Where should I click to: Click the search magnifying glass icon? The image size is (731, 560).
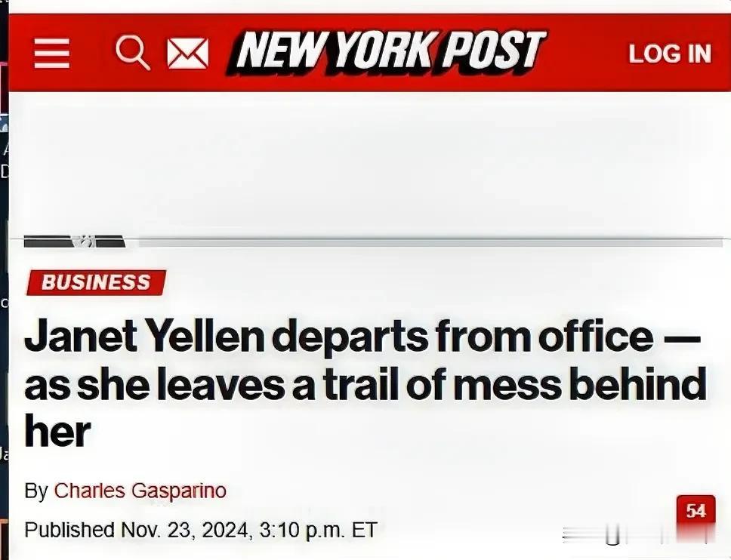tap(132, 54)
